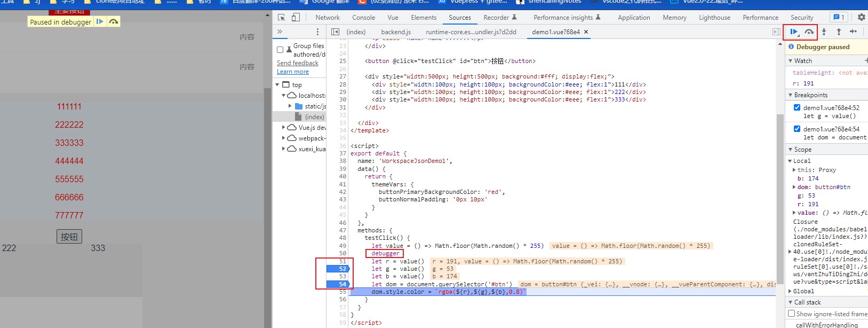
Task: Open the Vue devtools tab
Action: 393,17
